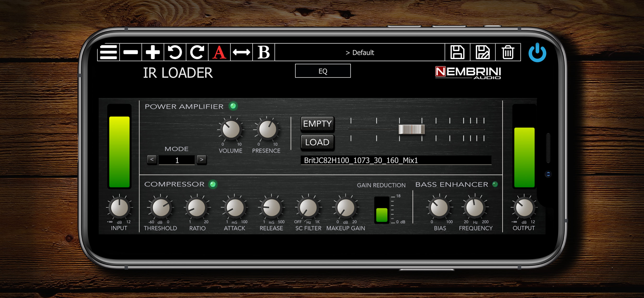Screen dimensions: 644x298
Task: Copy between A and B settings
Action: [241, 52]
